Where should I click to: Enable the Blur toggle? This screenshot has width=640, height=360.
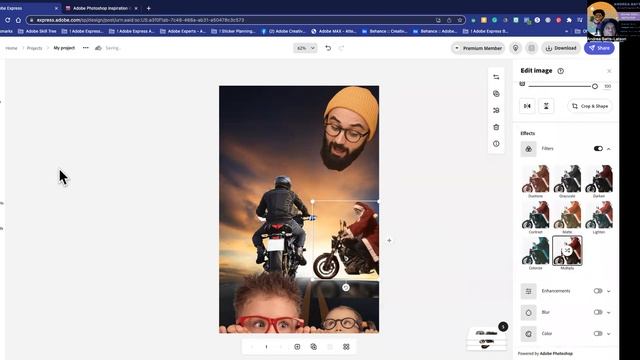(598, 312)
